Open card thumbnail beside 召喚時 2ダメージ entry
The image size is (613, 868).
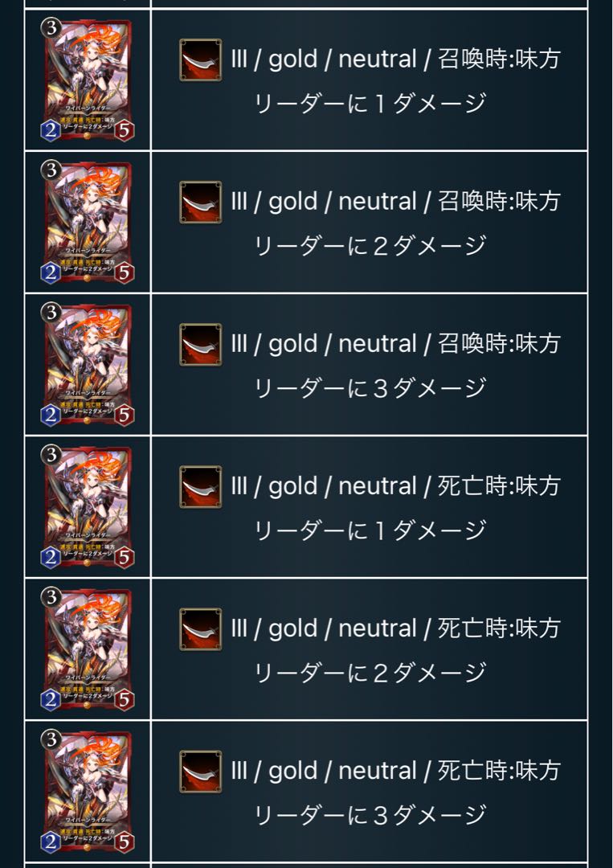(x=88, y=222)
